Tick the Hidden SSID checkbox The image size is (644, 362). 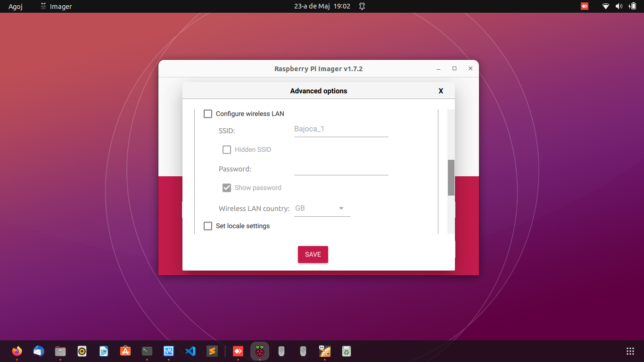tap(227, 149)
